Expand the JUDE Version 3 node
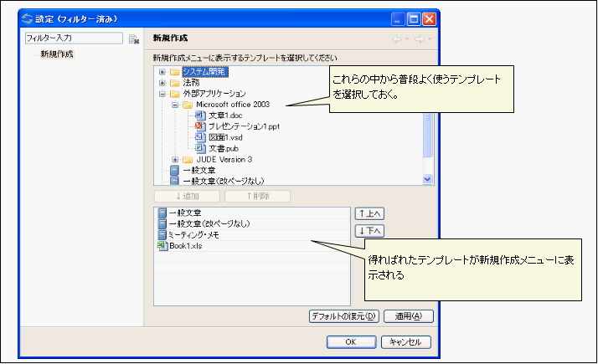Screen dimensions: 598x364 point(175,160)
